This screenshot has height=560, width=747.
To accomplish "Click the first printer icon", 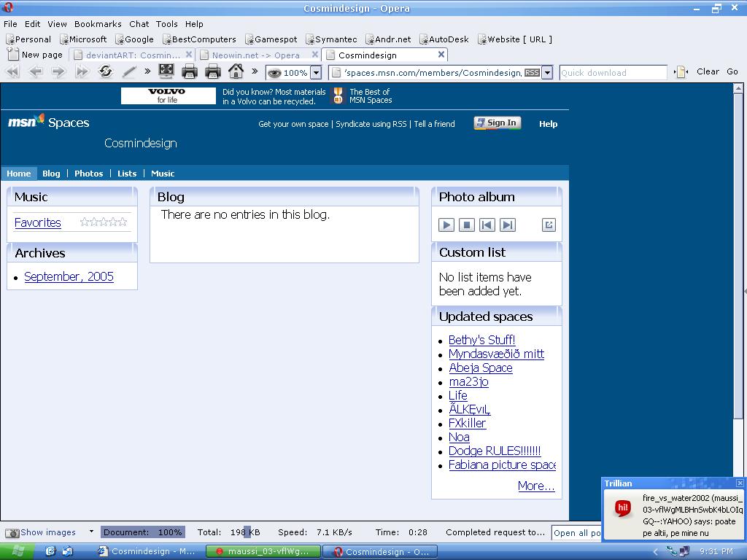I will coord(190,71).
